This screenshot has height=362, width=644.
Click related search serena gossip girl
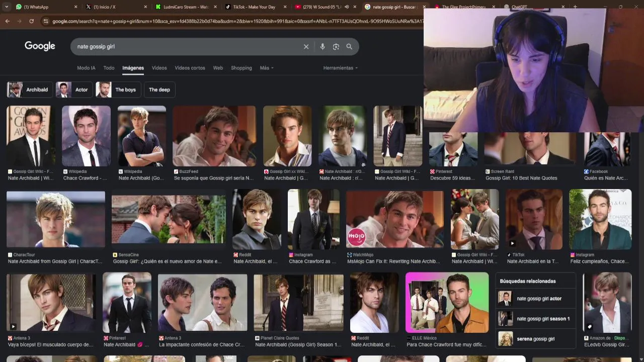point(536,339)
